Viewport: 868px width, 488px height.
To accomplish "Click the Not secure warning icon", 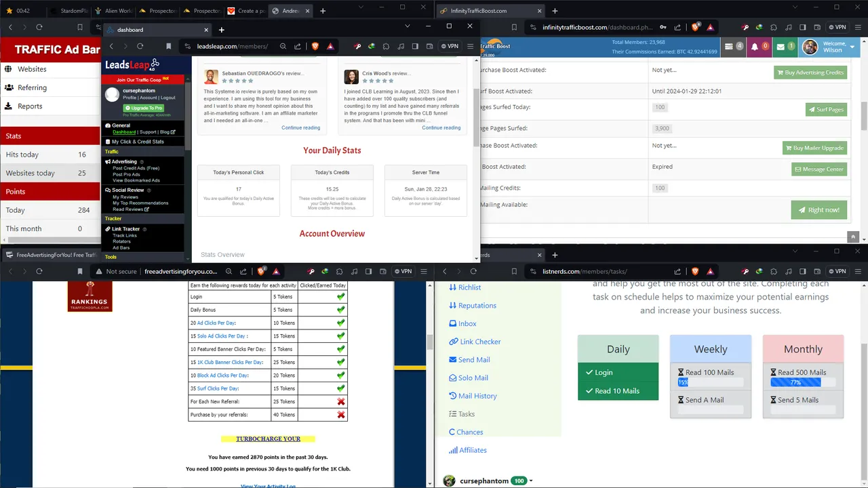I will [99, 271].
